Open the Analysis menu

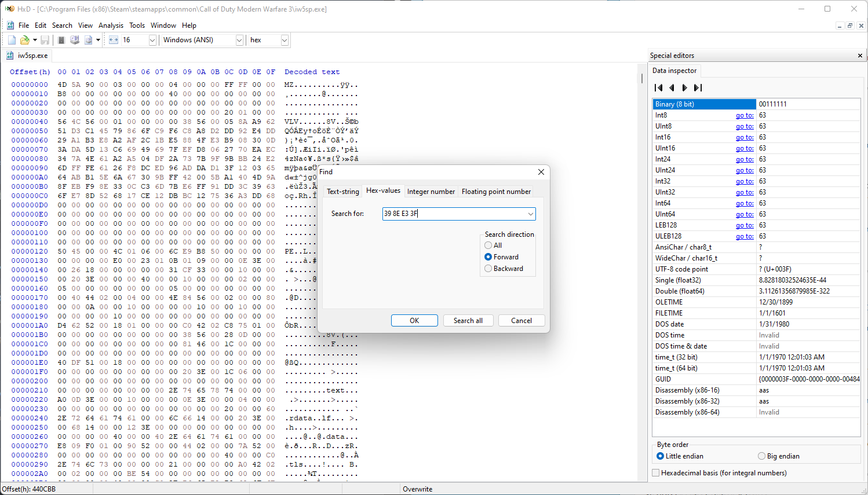[111, 25]
